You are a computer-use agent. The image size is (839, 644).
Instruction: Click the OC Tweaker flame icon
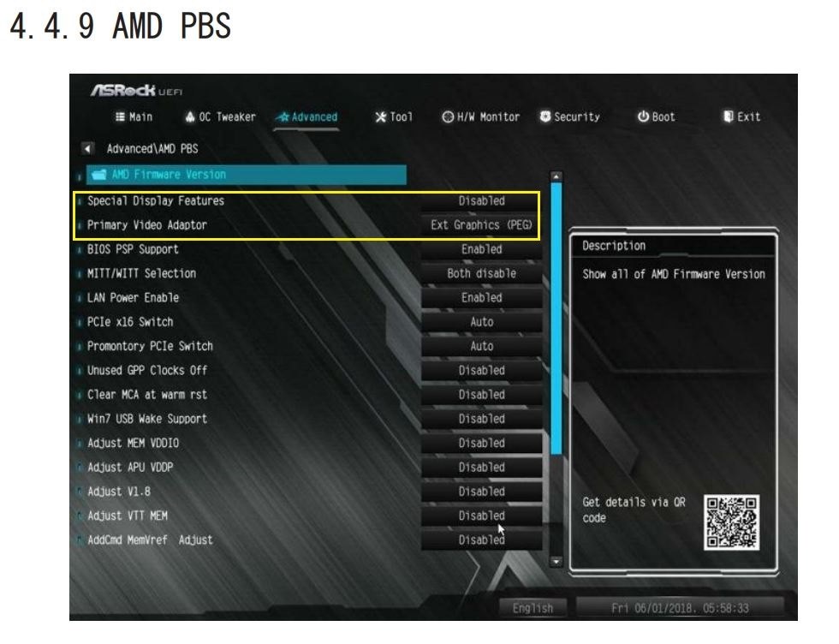190,116
